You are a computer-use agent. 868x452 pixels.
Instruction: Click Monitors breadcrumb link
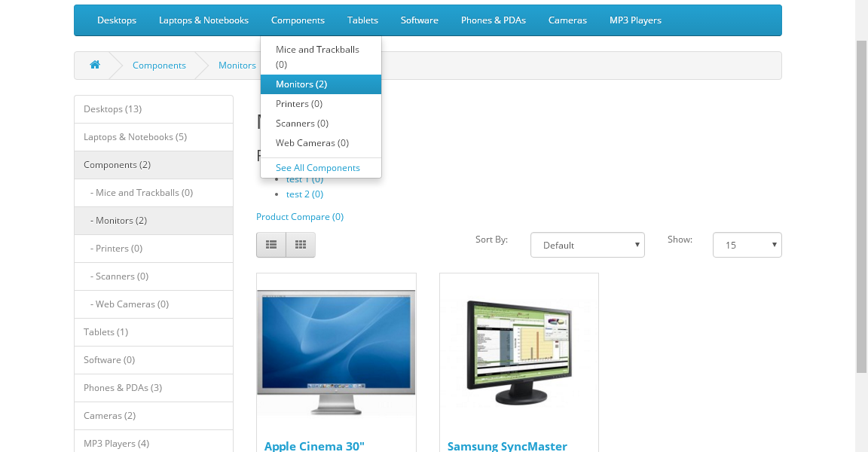point(237,66)
